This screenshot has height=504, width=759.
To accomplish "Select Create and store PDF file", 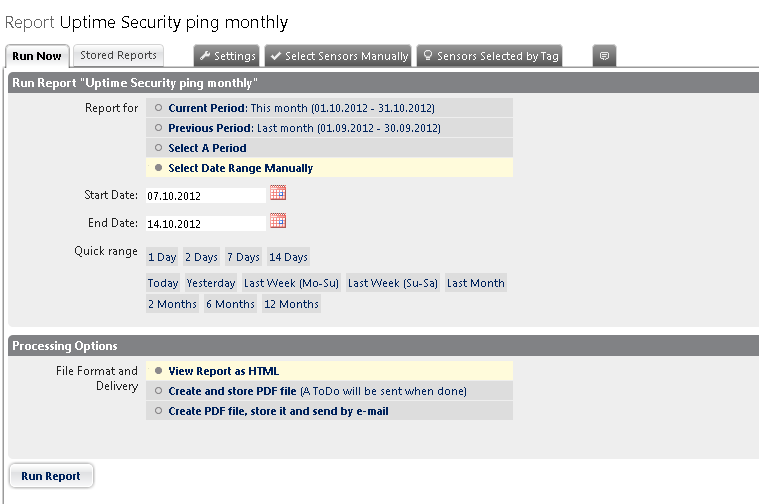I will 159,391.
